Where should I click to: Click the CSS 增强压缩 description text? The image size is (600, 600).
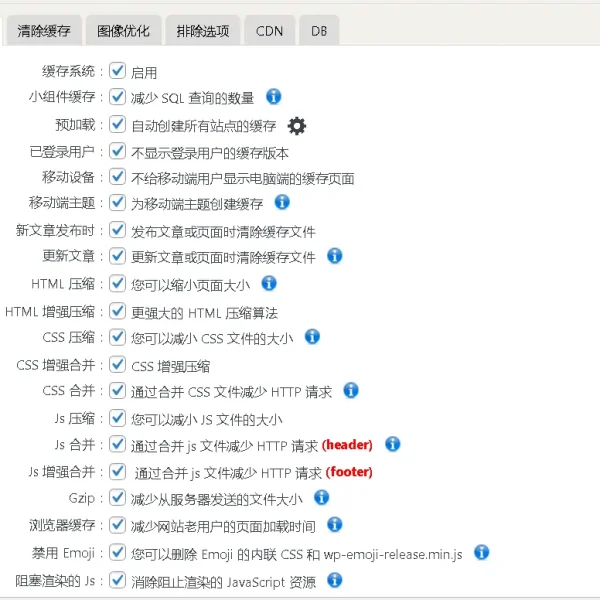point(170,367)
